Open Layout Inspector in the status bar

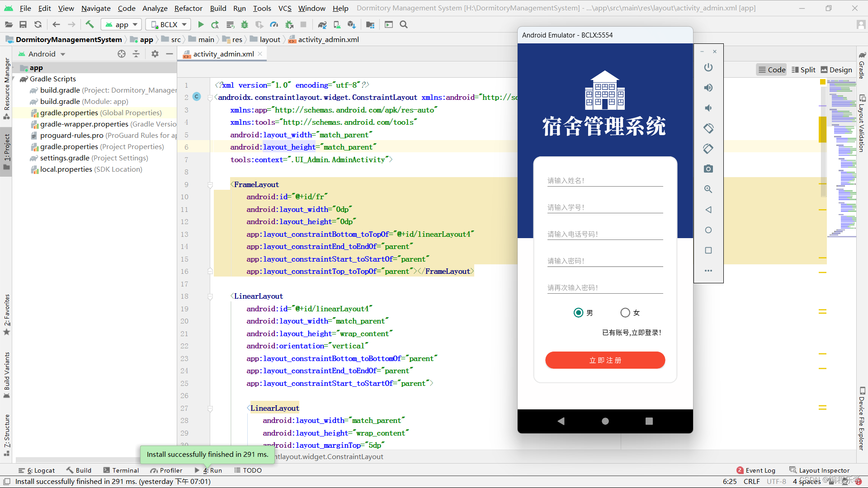pyautogui.click(x=824, y=470)
